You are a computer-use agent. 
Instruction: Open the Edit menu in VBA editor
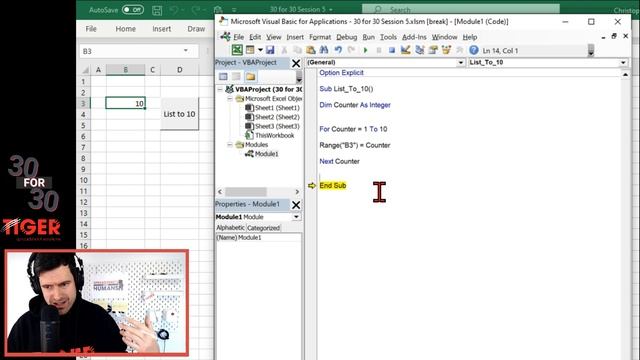pyautogui.click(x=255, y=37)
